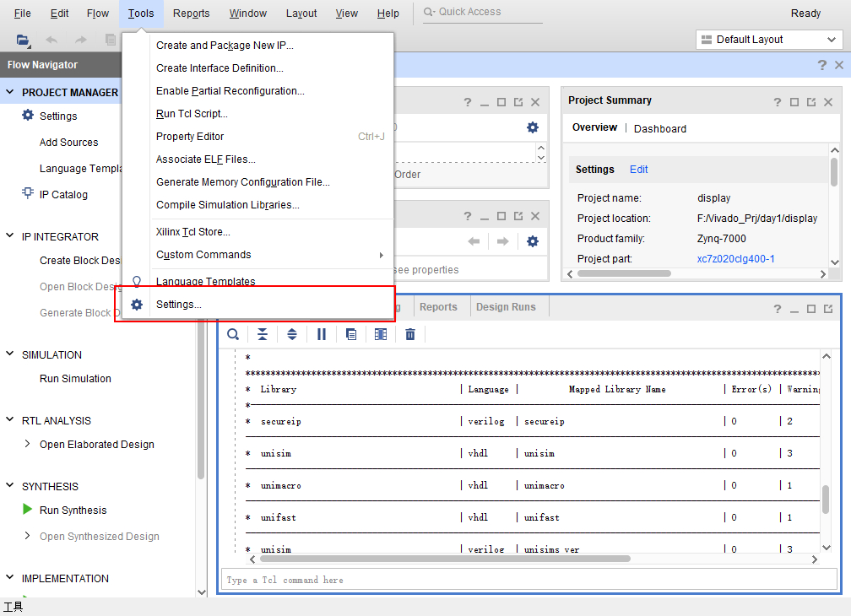851x616 pixels.
Task: Click the undo arrow in top toolbar
Action: (x=51, y=40)
